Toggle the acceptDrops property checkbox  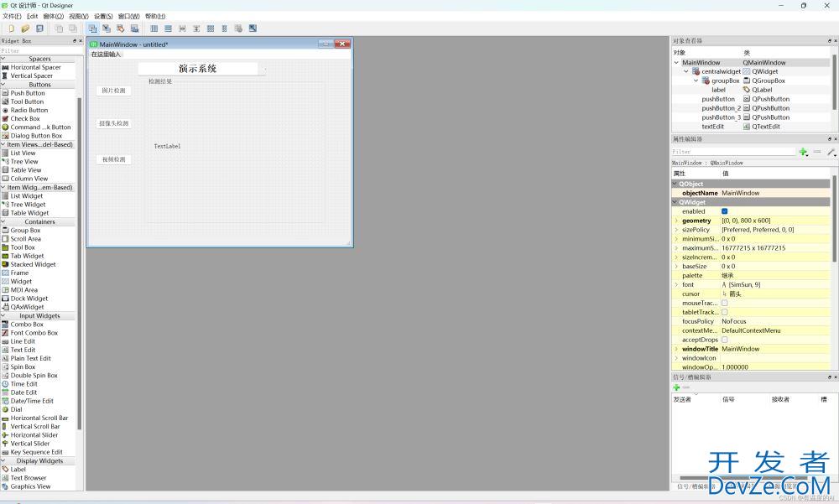click(x=725, y=340)
